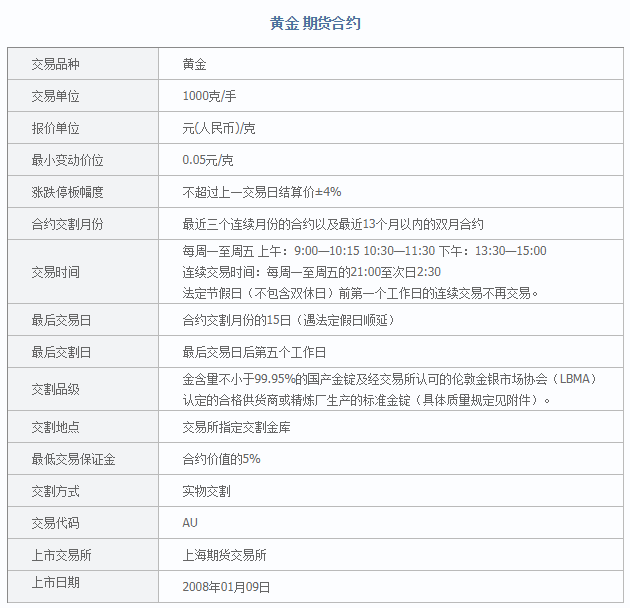
Task: Select the 交割地点 label
Action: tap(55, 427)
